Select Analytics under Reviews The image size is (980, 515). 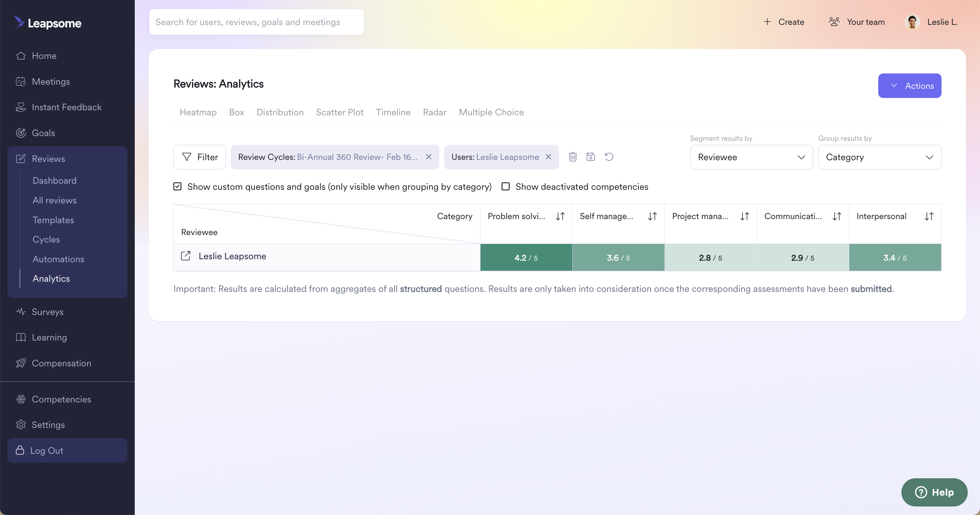point(51,278)
